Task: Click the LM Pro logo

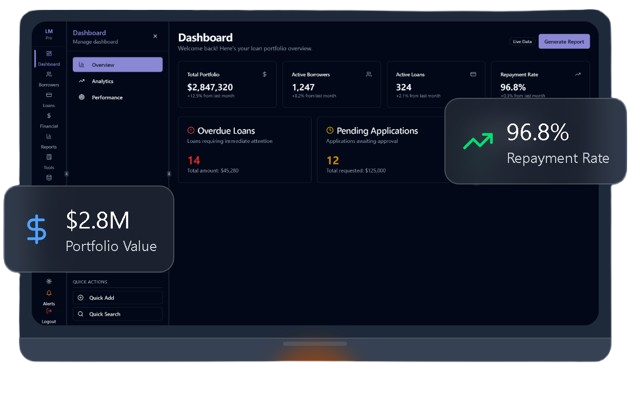Action: point(49,34)
